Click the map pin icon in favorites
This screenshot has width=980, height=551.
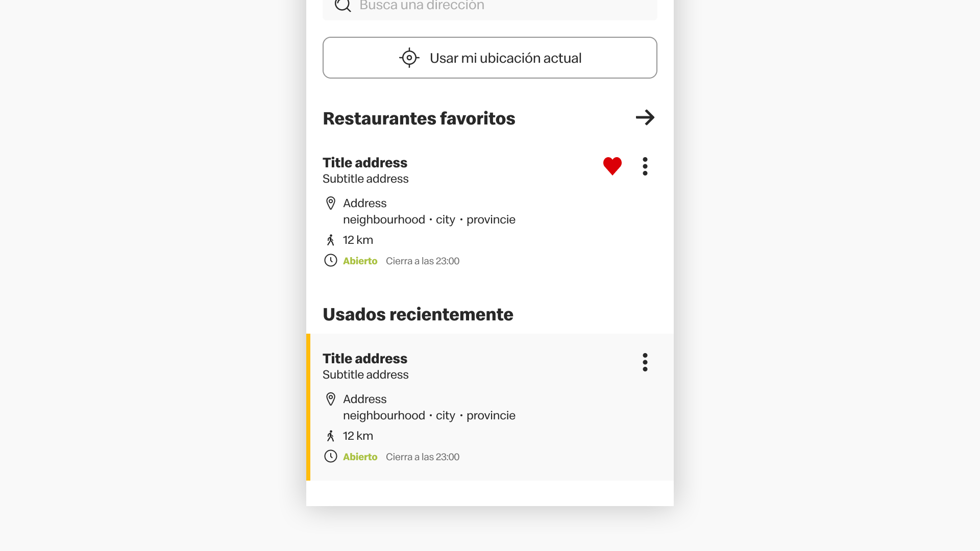[331, 203]
